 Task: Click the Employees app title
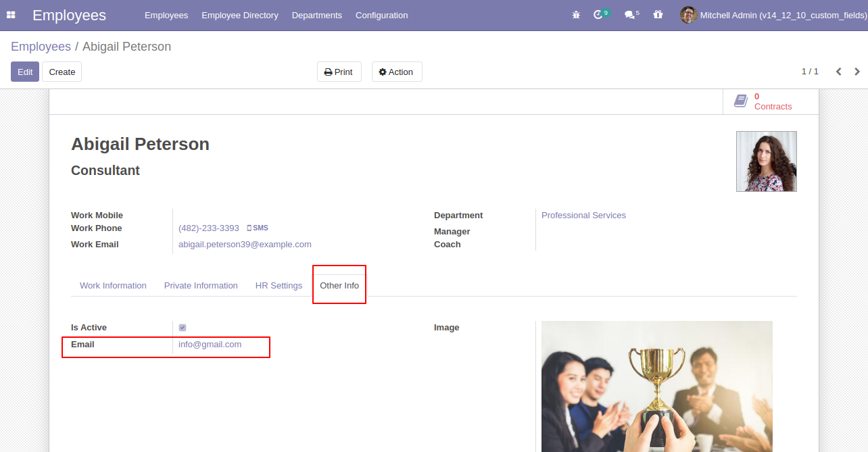tap(69, 15)
